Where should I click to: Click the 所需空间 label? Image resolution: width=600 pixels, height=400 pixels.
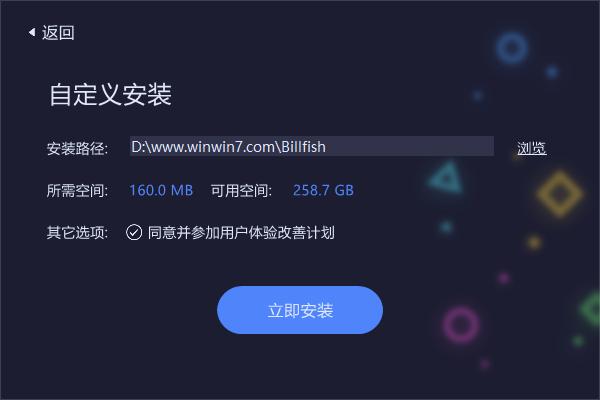point(77,191)
